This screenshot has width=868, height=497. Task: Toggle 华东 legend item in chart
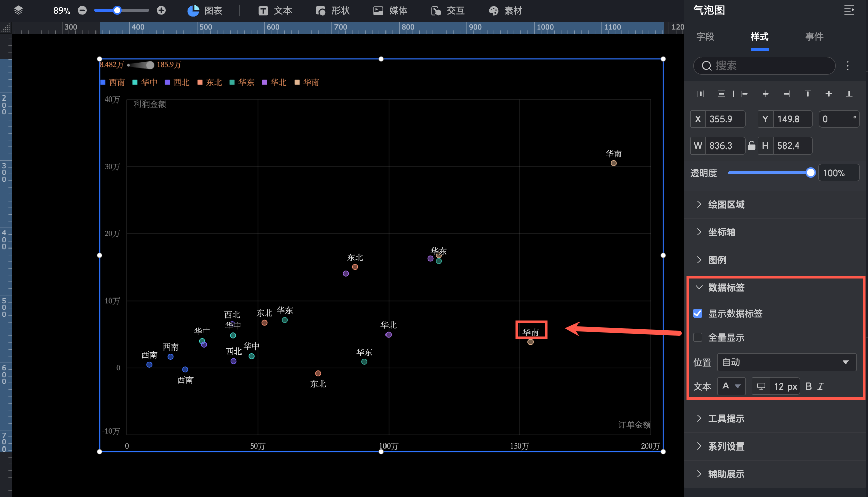[x=242, y=82]
